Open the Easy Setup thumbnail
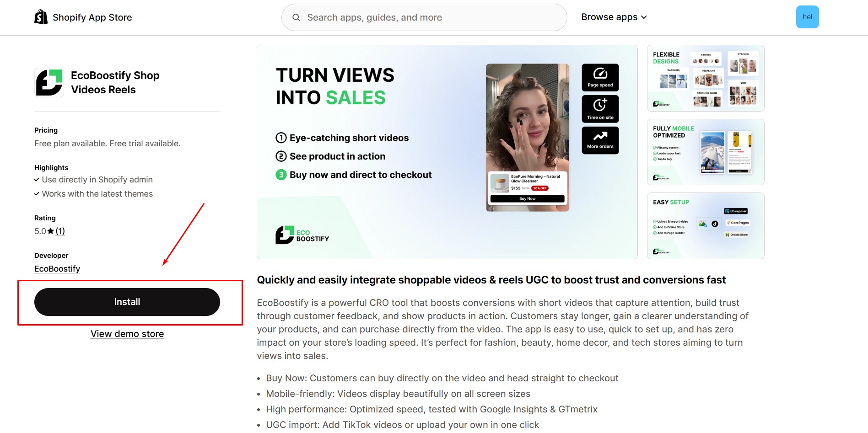The image size is (868, 433). [705, 226]
